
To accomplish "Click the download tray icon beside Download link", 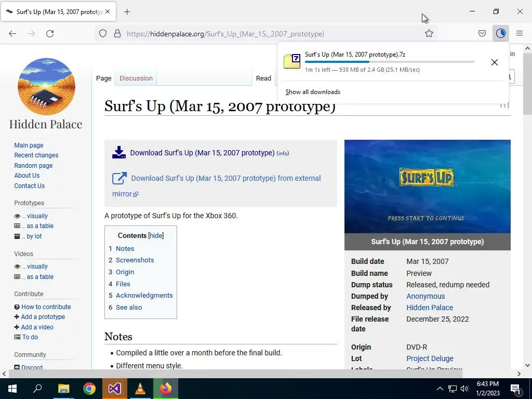I will [x=119, y=153].
